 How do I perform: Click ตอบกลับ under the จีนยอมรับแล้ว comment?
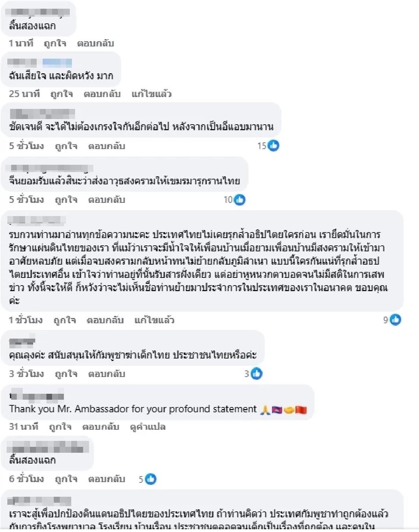(x=106, y=200)
